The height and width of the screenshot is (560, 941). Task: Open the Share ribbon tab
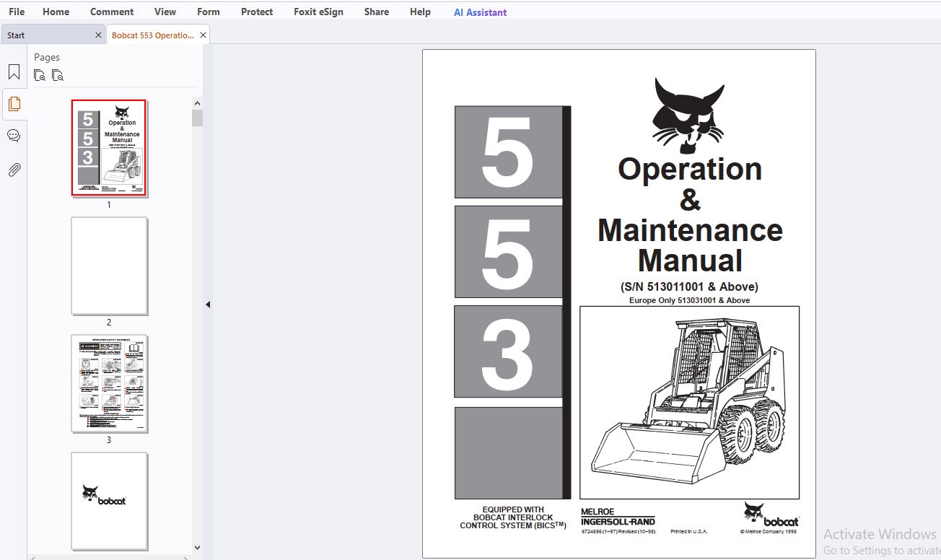pyautogui.click(x=377, y=12)
